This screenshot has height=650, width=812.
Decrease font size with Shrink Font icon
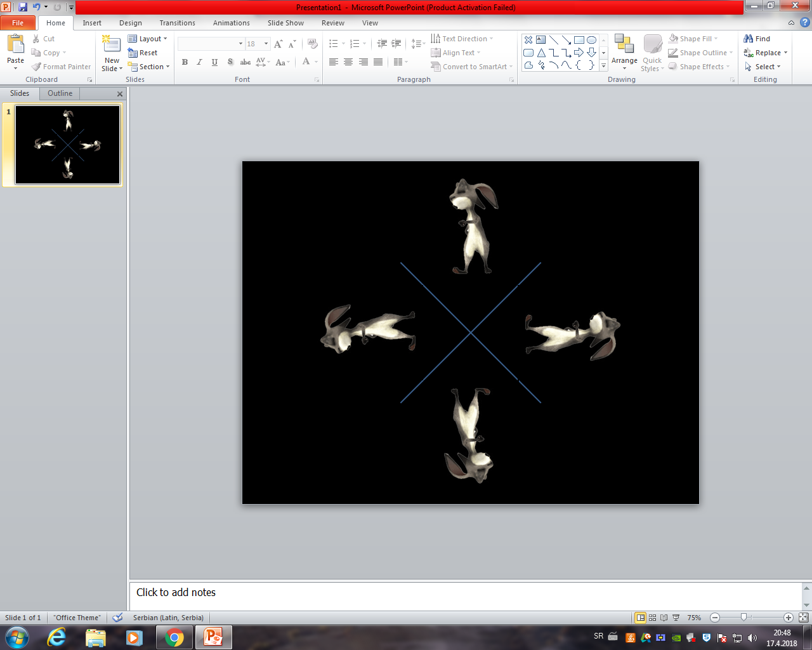[x=292, y=44]
